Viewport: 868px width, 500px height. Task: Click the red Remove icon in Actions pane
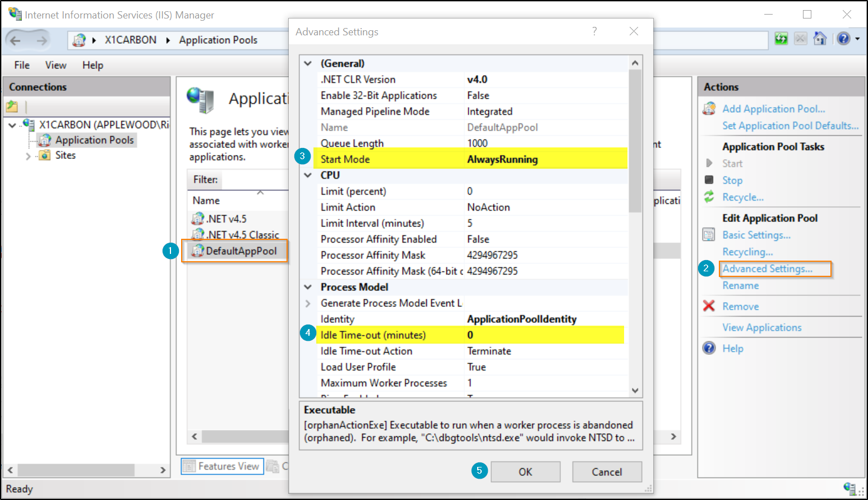click(709, 306)
